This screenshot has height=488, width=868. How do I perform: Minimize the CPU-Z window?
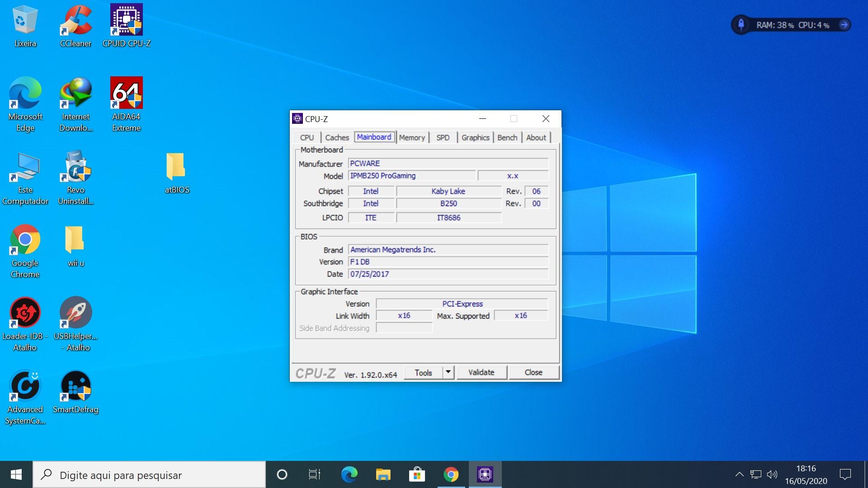482,119
